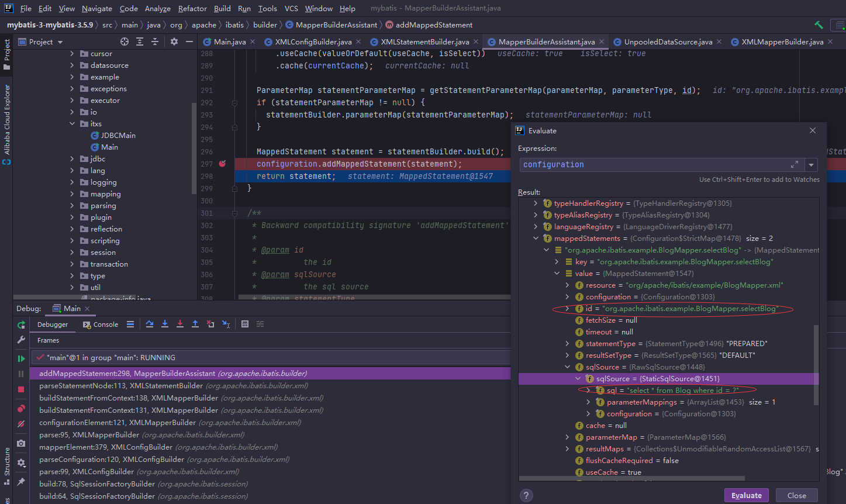The image size is (846, 504).
Task: Toggle breakpoint on line 297
Action: (222, 164)
